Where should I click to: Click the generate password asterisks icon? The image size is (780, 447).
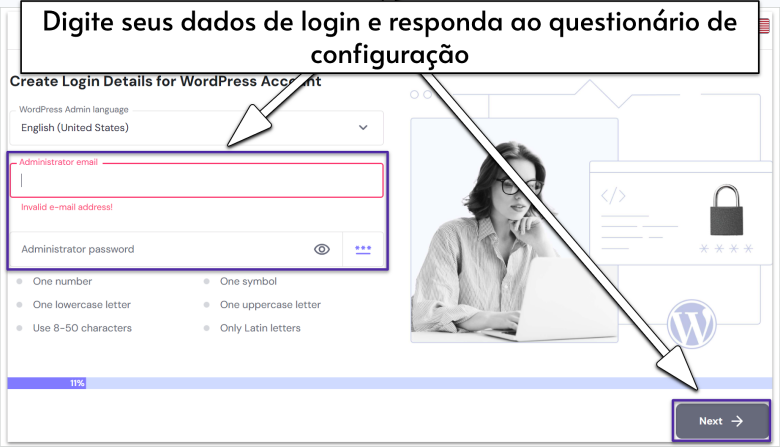pos(363,249)
